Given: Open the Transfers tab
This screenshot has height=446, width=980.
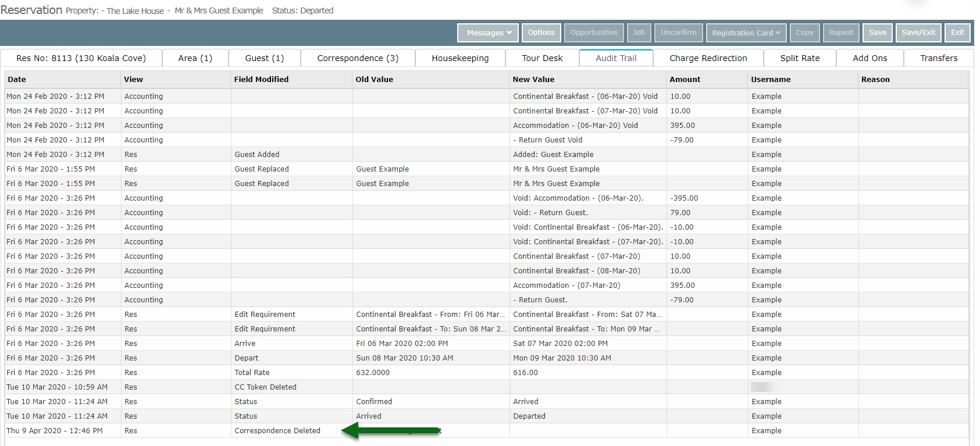Looking at the screenshot, I should [939, 58].
